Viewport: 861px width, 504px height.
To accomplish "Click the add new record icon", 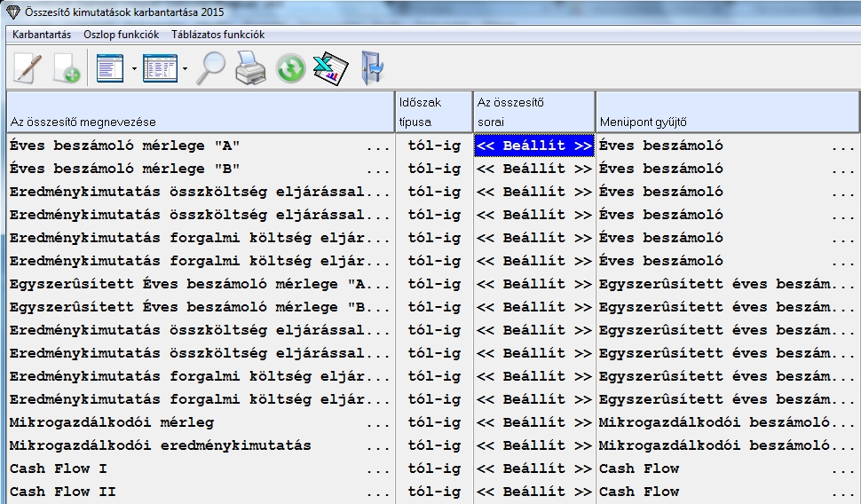I will [67, 68].
